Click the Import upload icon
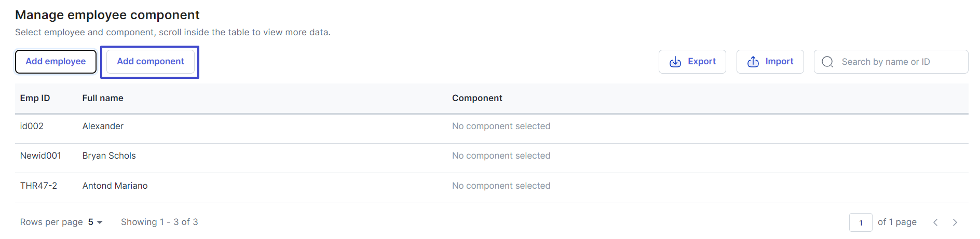Image resolution: width=980 pixels, height=239 pixels. [753, 62]
